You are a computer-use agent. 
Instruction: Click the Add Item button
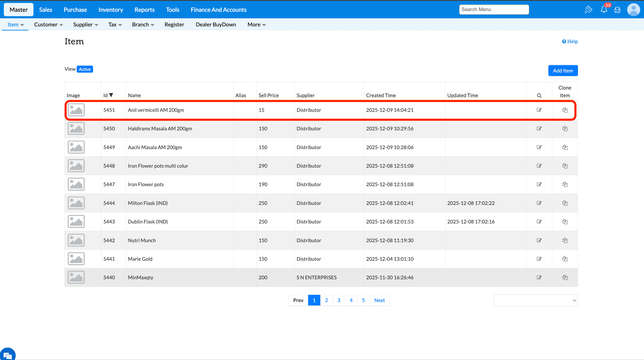point(563,71)
